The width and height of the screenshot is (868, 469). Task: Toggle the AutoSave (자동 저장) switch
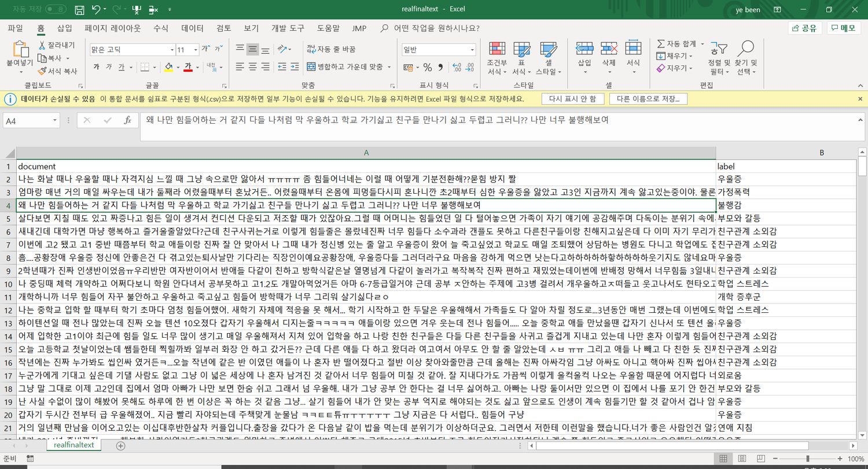55,9
